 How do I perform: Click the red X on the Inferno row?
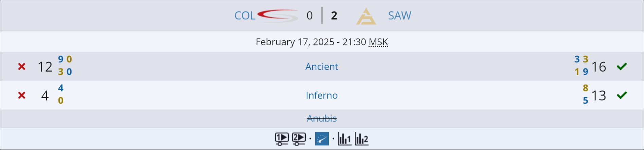22,95
